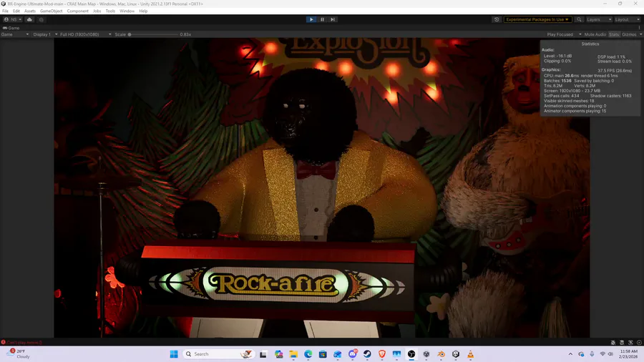Click the Step frame button
The image size is (644, 362).
click(333, 19)
